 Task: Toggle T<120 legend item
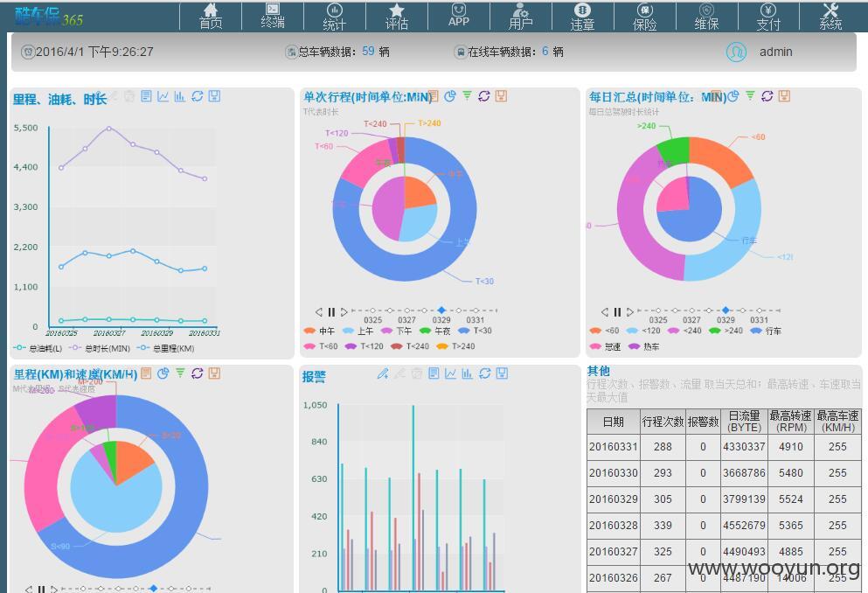pos(365,346)
